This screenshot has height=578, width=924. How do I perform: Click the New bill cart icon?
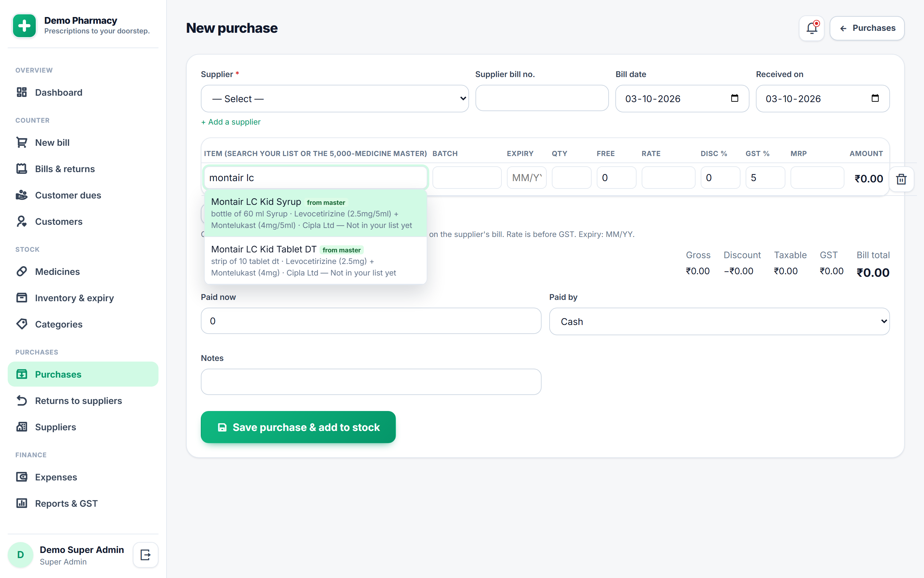22,142
